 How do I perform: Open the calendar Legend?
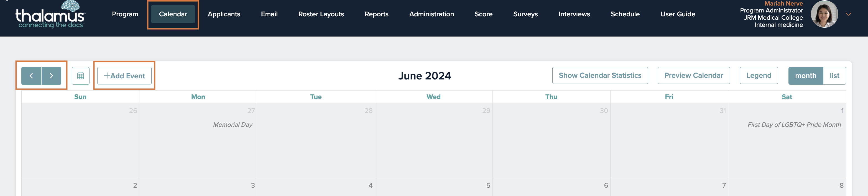(759, 75)
